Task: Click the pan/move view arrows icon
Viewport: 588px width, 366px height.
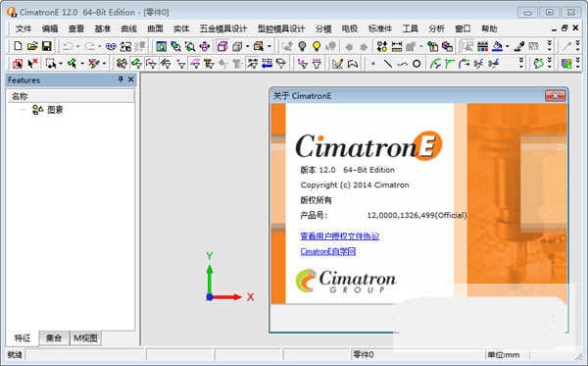Action: [205, 46]
